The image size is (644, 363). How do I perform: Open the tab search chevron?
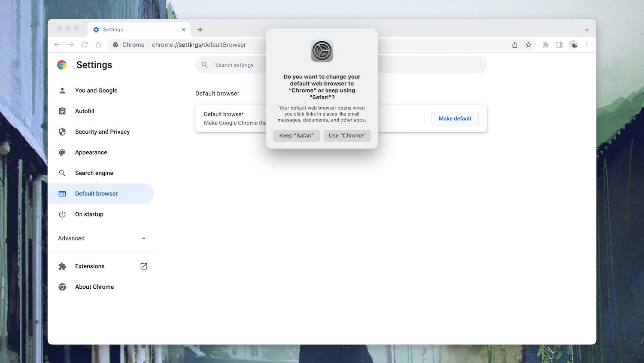586,29
